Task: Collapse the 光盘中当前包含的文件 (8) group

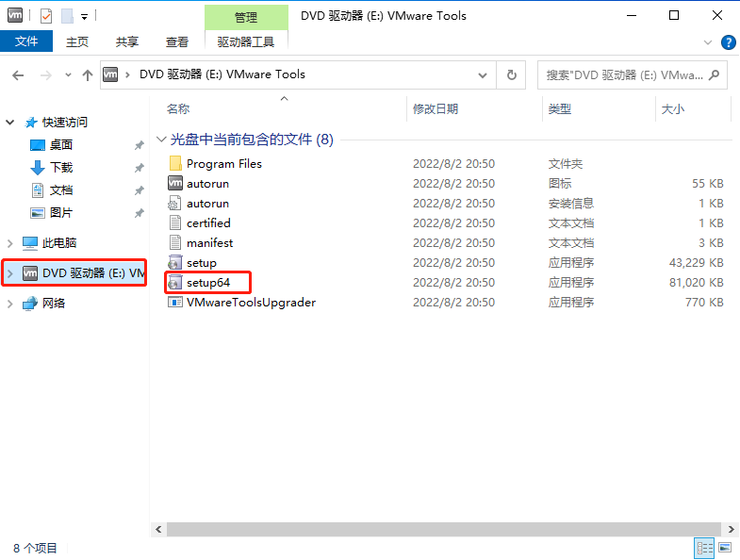Action: [x=161, y=140]
